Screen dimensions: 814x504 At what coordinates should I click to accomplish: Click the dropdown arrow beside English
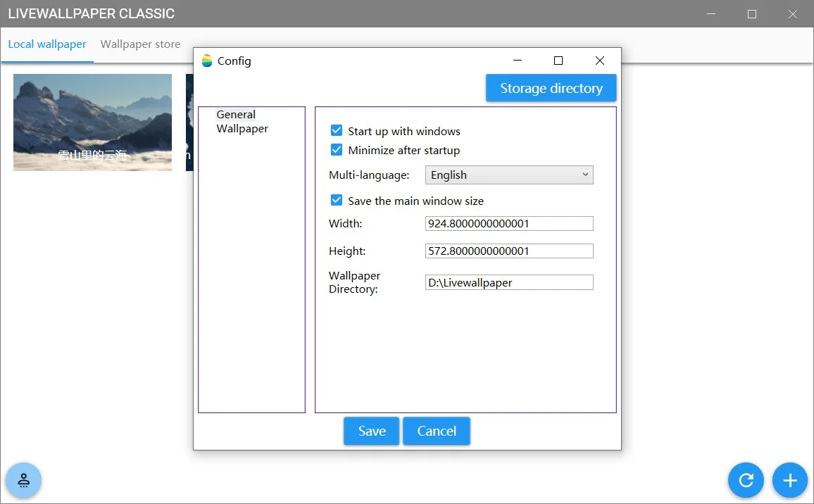[x=585, y=175]
